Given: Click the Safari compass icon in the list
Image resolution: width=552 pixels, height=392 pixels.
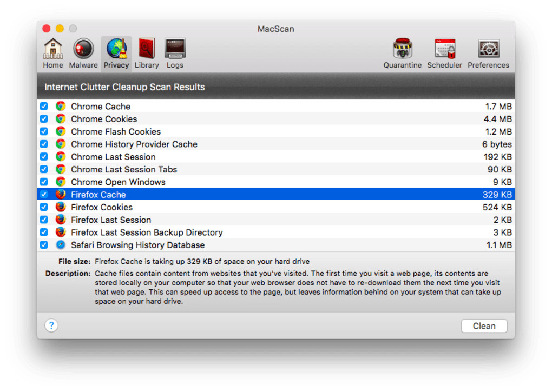Looking at the screenshot, I should tap(61, 245).
